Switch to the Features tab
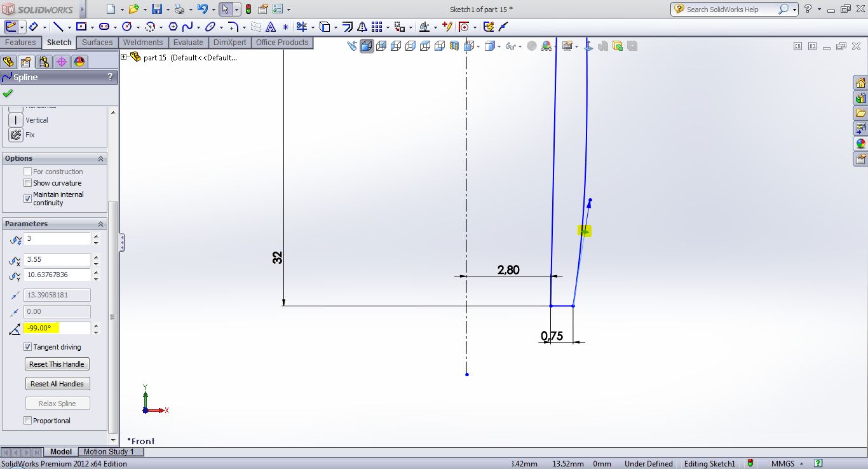 [x=20, y=43]
